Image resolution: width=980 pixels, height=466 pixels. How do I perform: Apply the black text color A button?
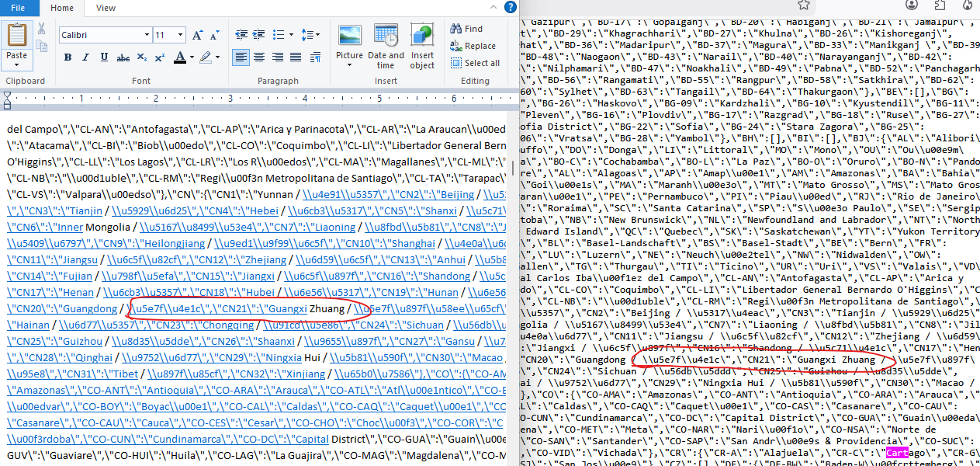(180, 57)
